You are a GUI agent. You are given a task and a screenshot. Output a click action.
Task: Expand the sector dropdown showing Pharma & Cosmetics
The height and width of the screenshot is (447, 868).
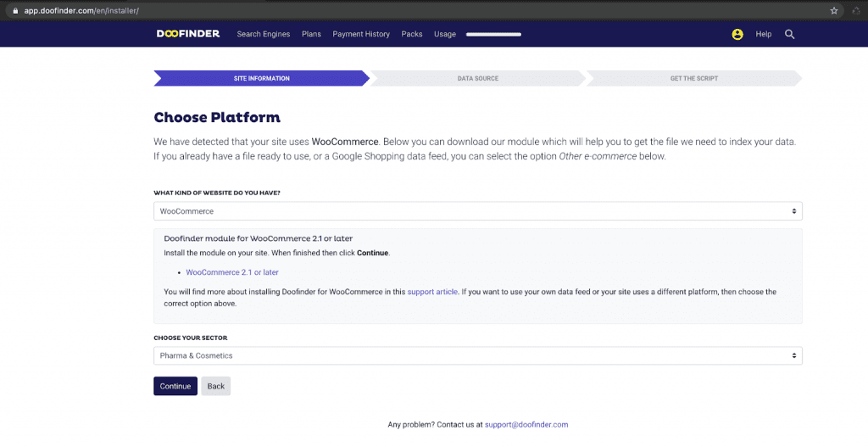click(477, 355)
